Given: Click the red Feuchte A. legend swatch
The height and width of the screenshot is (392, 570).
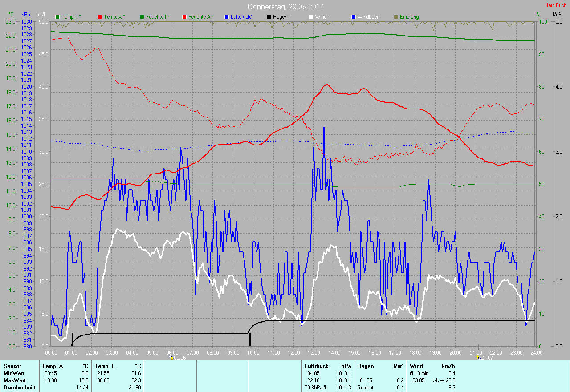Looking at the screenshot, I should pos(184,17).
